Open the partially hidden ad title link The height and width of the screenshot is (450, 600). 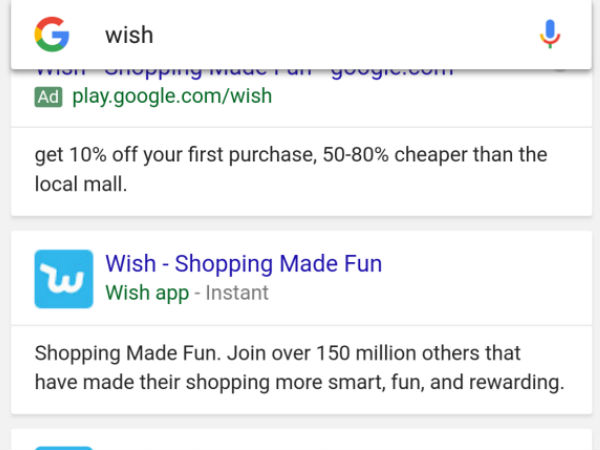tap(245, 73)
